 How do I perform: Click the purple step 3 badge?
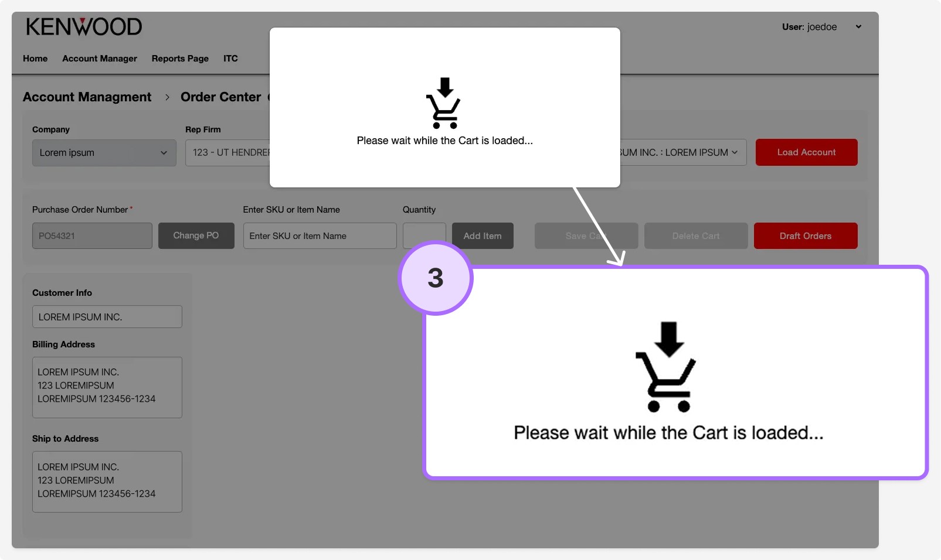(x=435, y=278)
